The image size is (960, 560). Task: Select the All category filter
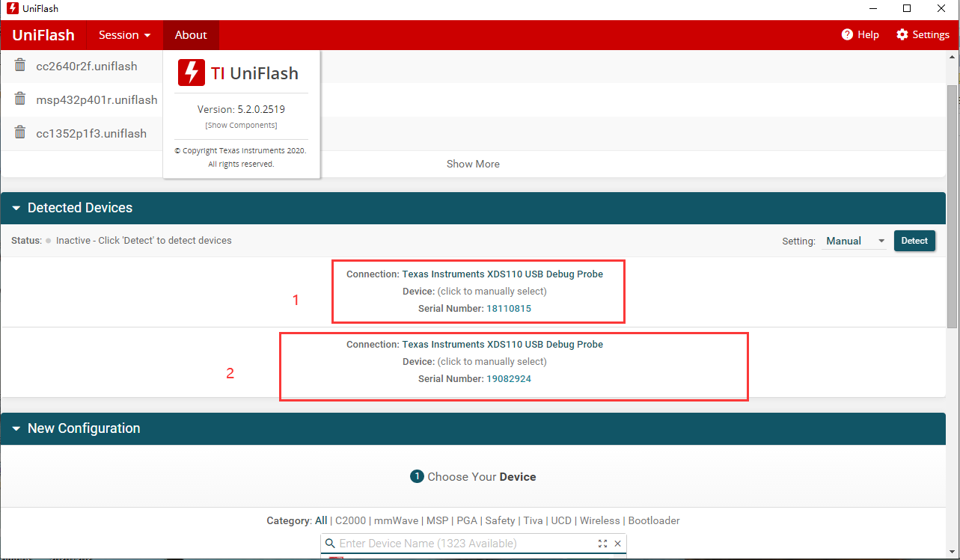[x=321, y=520]
